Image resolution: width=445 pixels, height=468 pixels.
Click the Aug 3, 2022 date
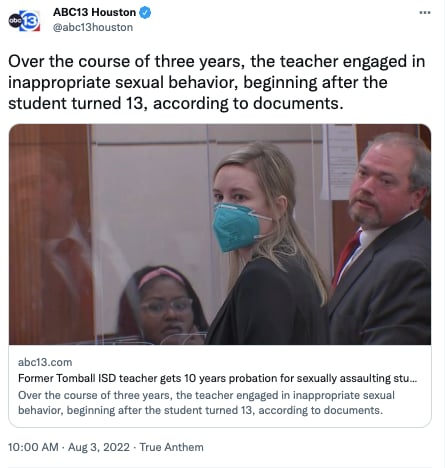point(99,447)
